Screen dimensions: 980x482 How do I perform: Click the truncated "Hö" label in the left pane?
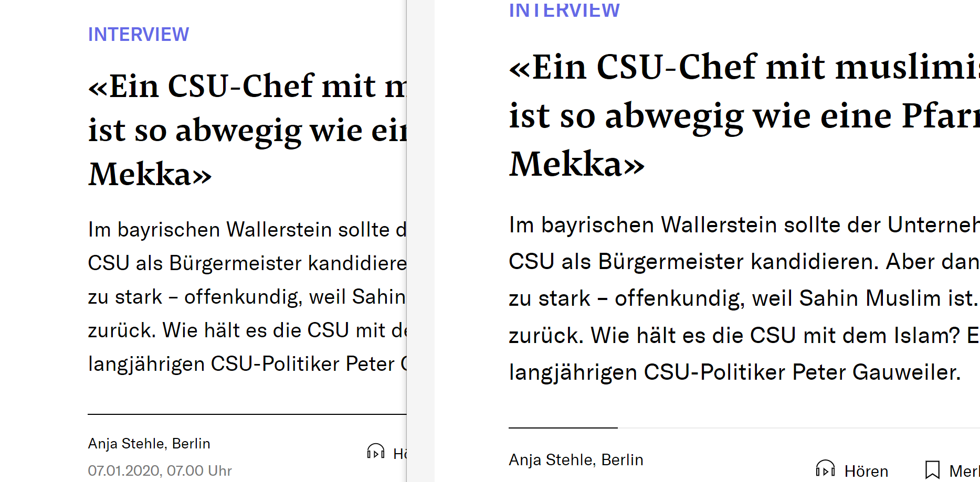click(x=399, y=454)
